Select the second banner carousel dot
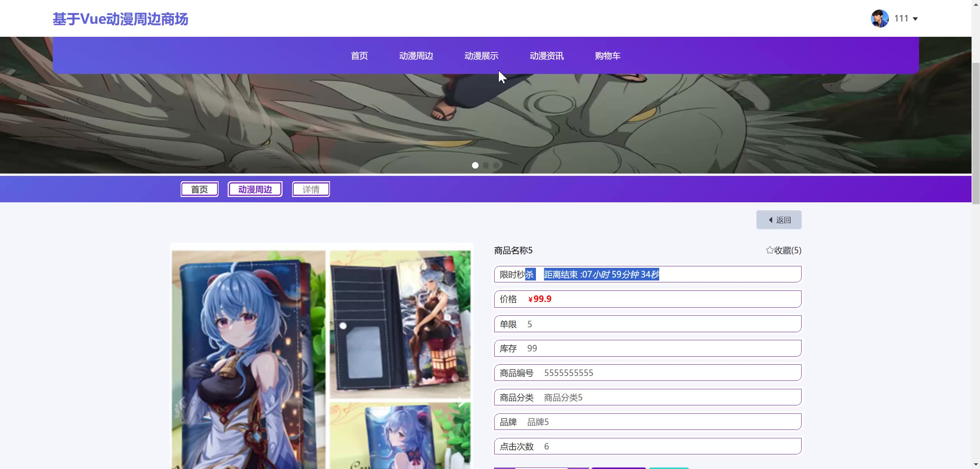The height and width of the screenshot is (469, 980). (486, 165)
